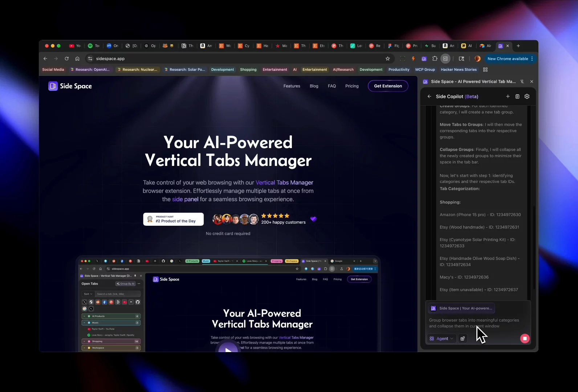Screen dimensions: 578x392
Task: Open the Pricing nav link
Action: tap(352, 86)
